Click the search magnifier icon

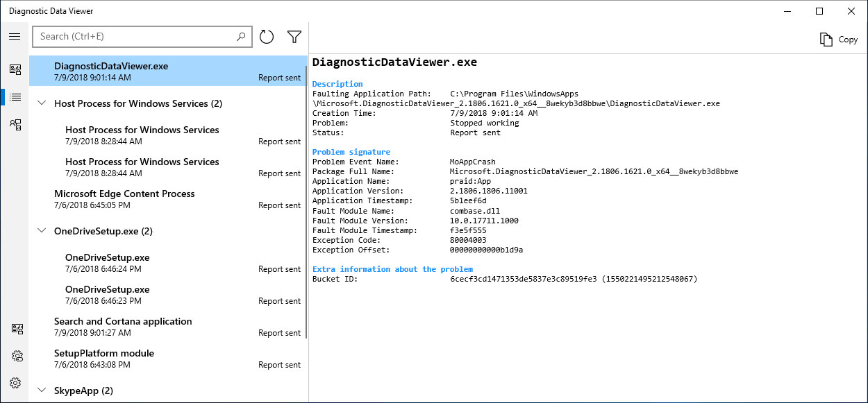coord(241,37)
